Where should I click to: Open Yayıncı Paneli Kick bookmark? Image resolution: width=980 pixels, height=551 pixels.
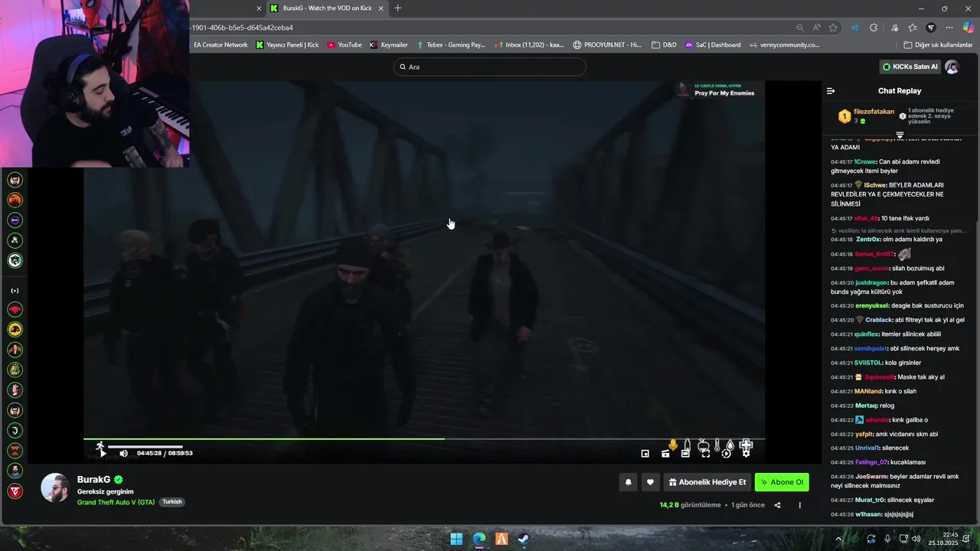(x=287, y=45)
